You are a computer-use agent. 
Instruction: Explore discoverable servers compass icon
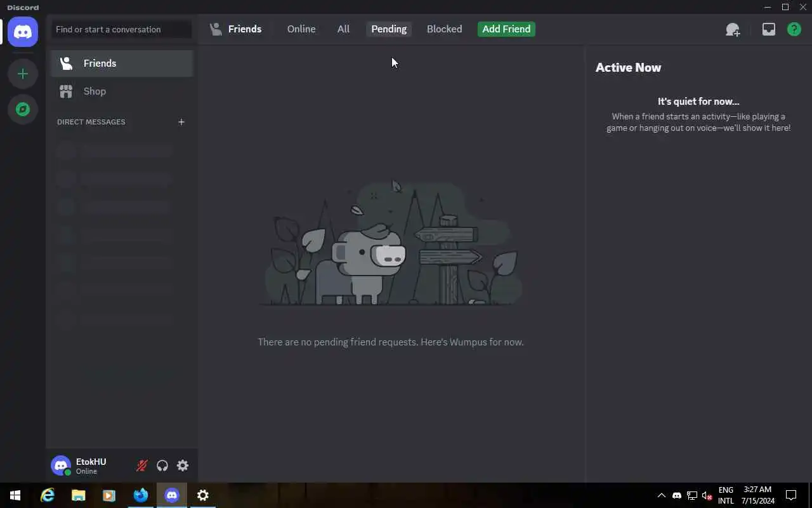pyautogui.click(x=23, y=109)
